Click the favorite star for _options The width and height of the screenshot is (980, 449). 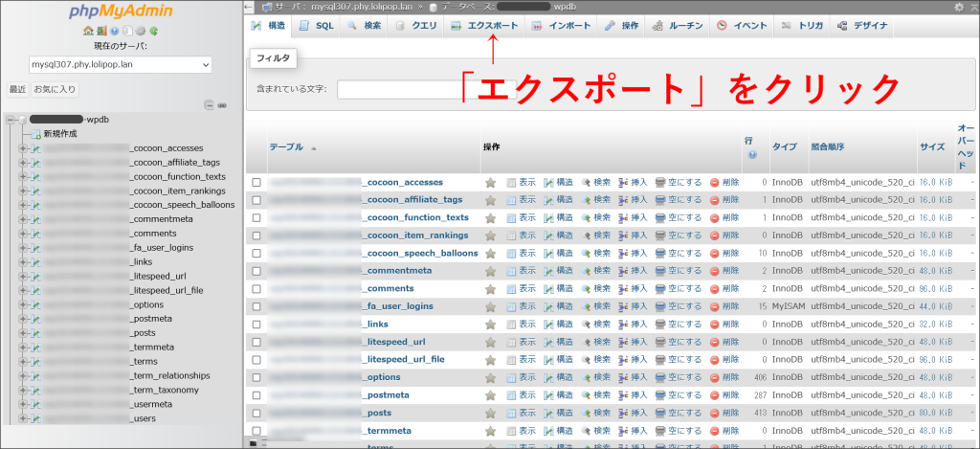tap(491, 377)
